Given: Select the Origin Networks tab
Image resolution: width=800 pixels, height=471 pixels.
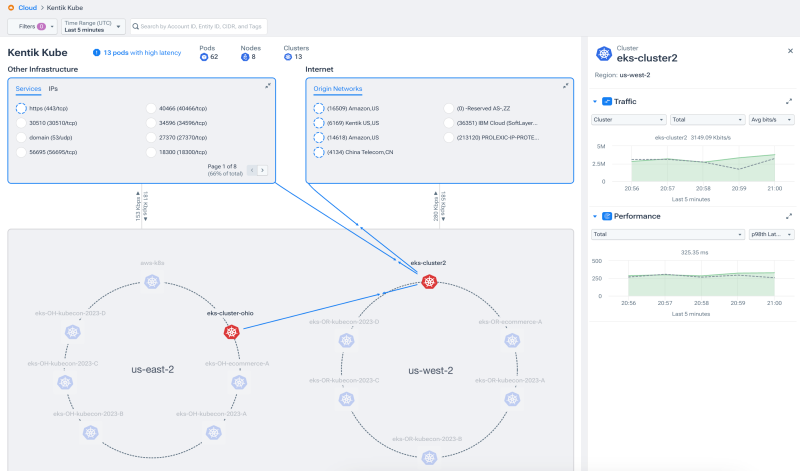Looking at the screenshot, I should [x=338, y=89].
